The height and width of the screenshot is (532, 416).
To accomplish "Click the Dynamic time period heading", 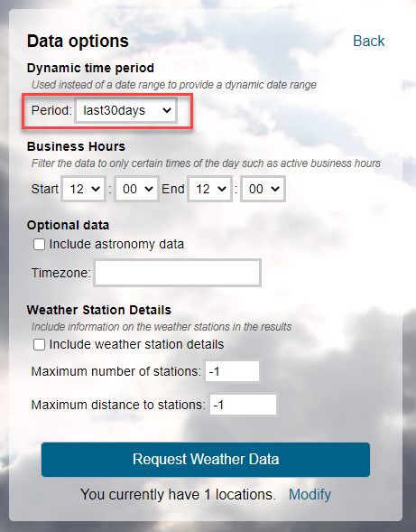I will [90, 68].
